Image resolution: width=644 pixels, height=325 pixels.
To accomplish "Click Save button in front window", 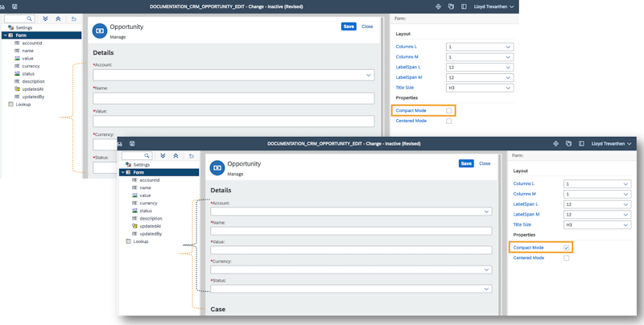I will coord(466,163).
